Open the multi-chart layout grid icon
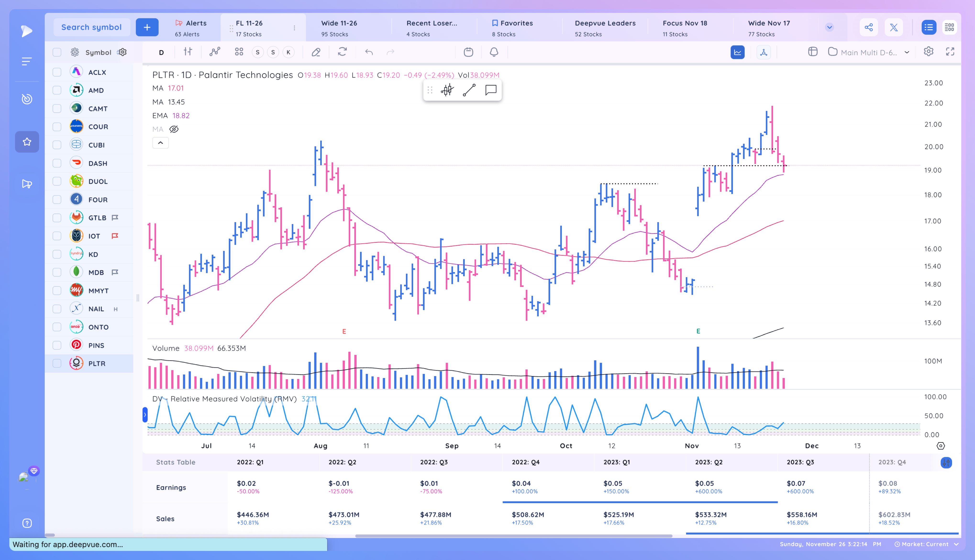Screen dimensions: 975x560 [239, 52]
